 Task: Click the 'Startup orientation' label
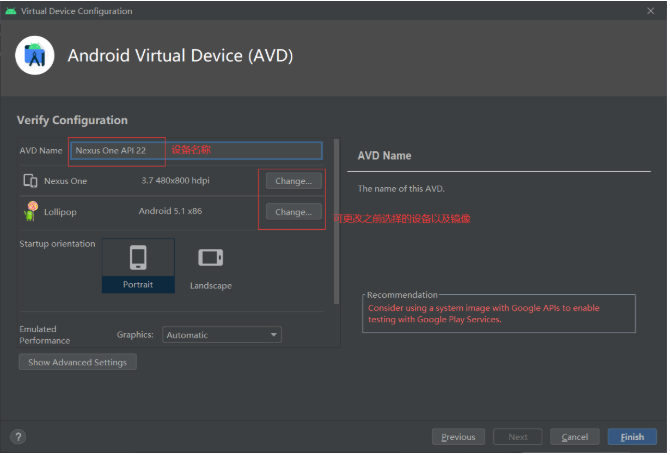57,244
